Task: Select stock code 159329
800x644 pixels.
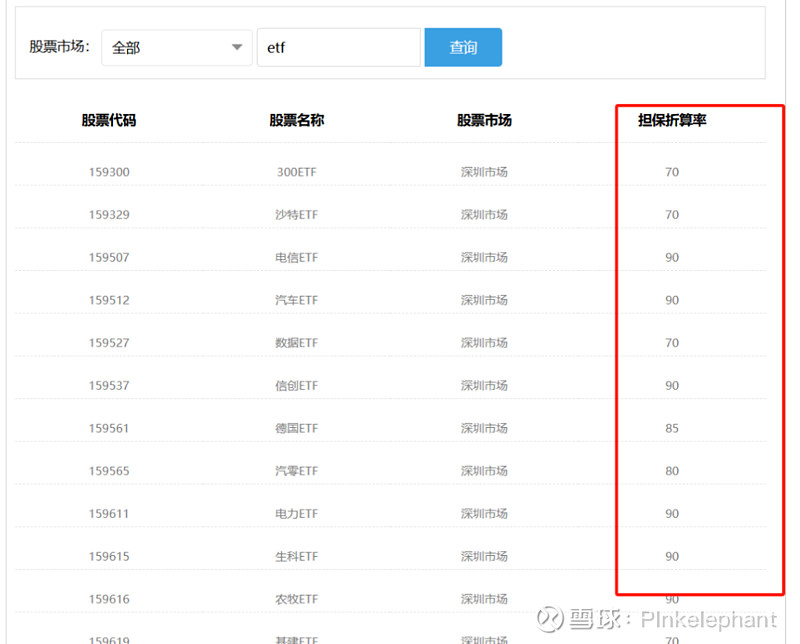Action: click(x=109, y=215)
